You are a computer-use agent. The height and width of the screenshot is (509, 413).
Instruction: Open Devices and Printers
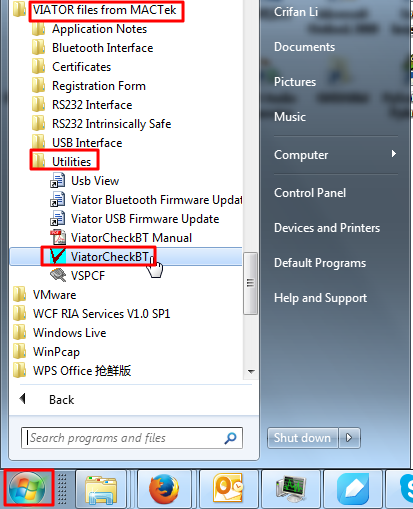coord(327,228)
